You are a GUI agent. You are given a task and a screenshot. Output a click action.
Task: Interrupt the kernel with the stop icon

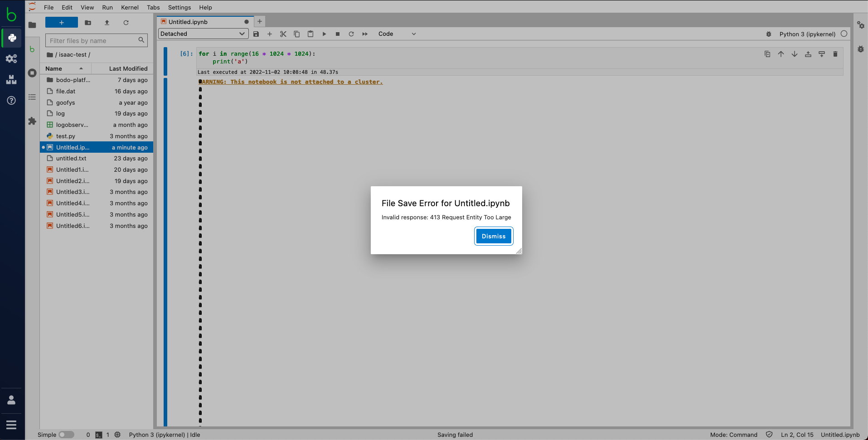tap(338, 34)
